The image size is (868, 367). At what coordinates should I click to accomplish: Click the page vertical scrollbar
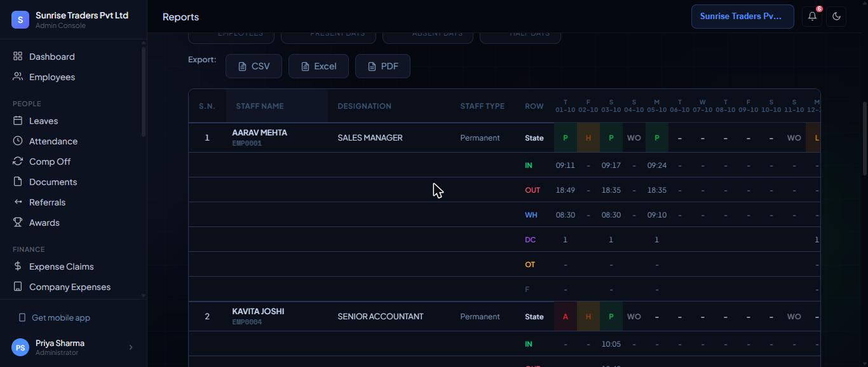864,138
